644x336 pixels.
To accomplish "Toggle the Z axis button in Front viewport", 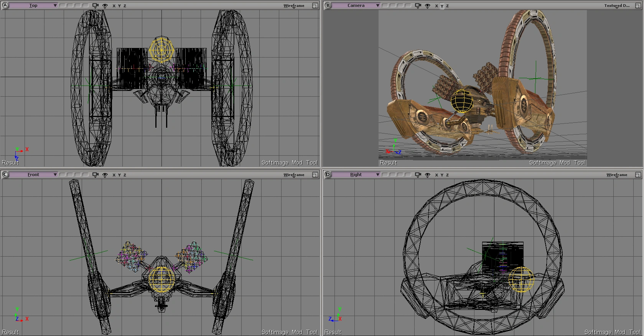I will (x=125, y=175).
